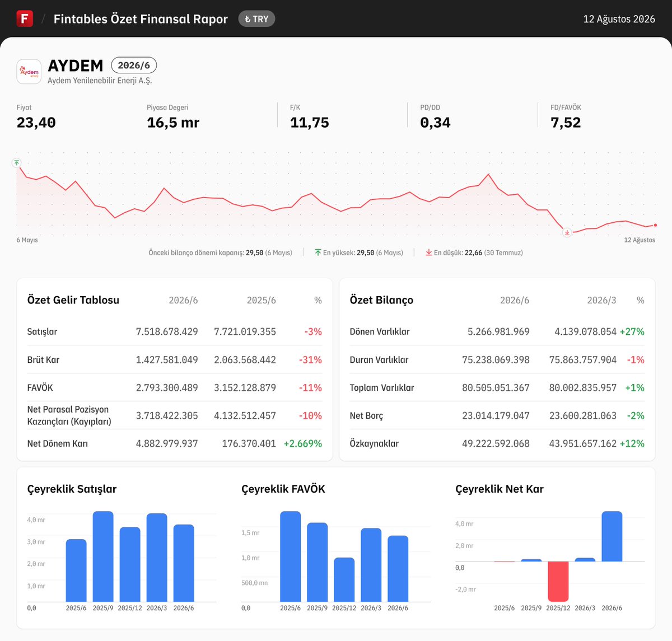Click Dönen Varlıklar change +27%
The height and width of the screenshot is (641, 672).
[632, 331]
